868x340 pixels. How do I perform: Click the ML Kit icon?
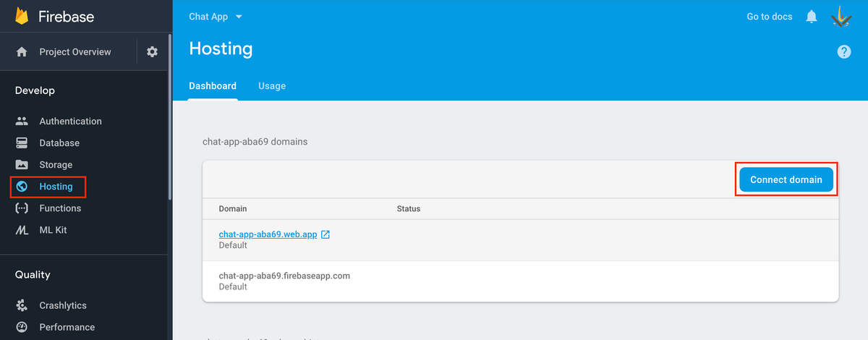coord(22,230)
